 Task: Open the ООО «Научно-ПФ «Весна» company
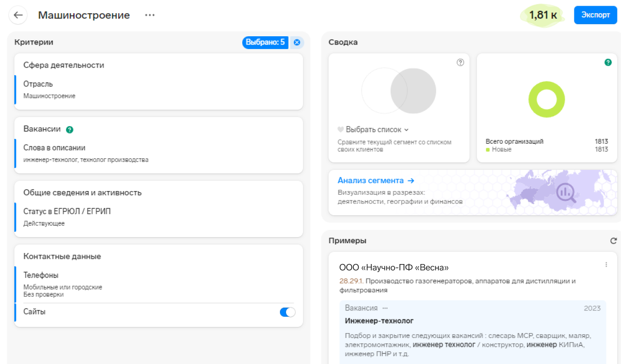click(x=394, y=268)
